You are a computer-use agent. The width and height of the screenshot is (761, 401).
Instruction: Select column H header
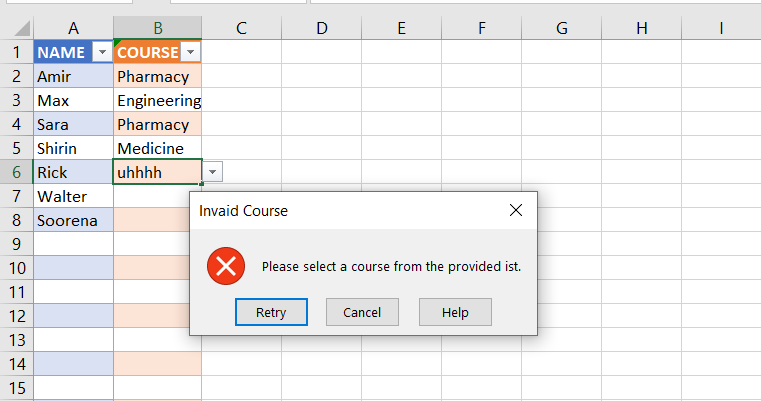point(641,29)
